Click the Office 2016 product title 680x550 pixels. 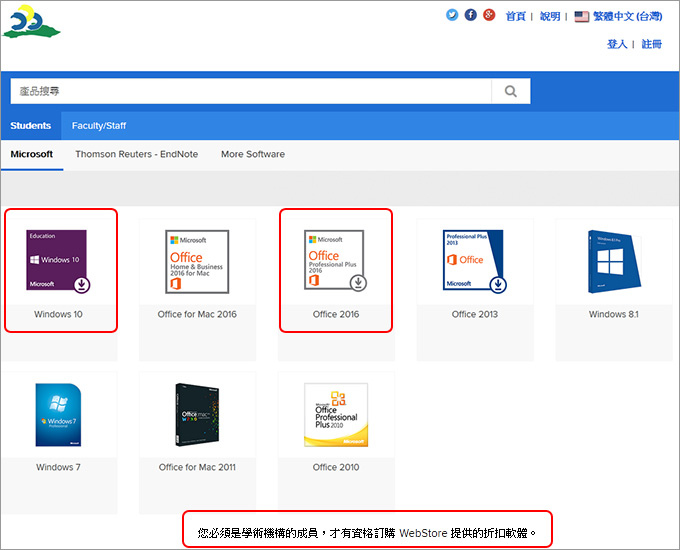click(x=336, y=314)
